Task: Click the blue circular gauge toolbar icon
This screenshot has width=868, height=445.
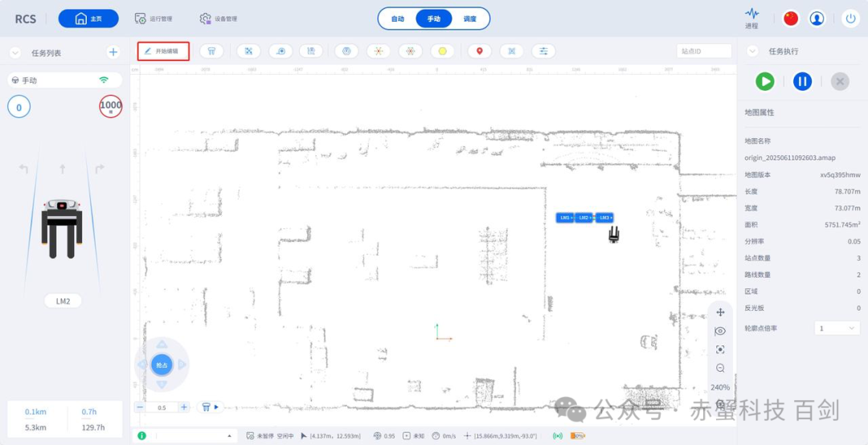Action: (346, 51)
